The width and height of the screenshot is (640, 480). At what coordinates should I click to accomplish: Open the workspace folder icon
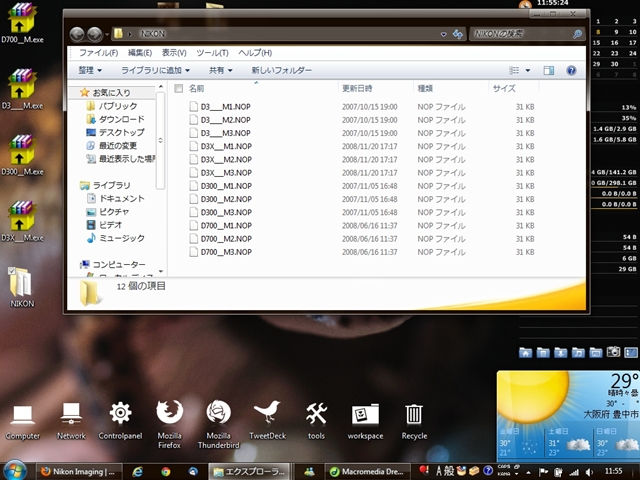[x=365, y=413]
